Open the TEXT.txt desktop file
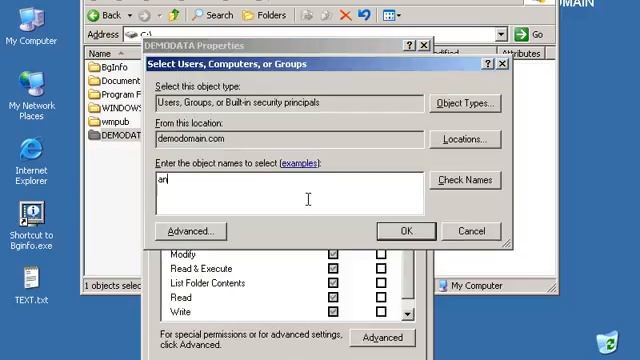The height and width of the screenshot is (360, 640). click(31, 285)
